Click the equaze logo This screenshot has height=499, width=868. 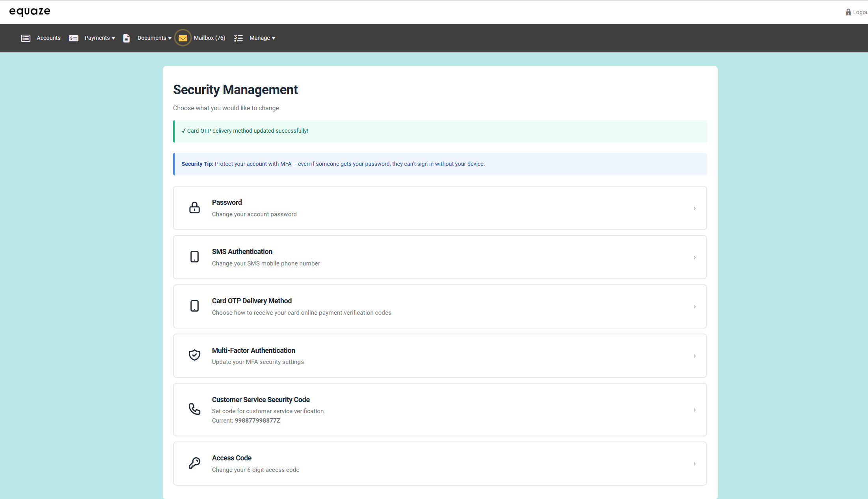30,12
